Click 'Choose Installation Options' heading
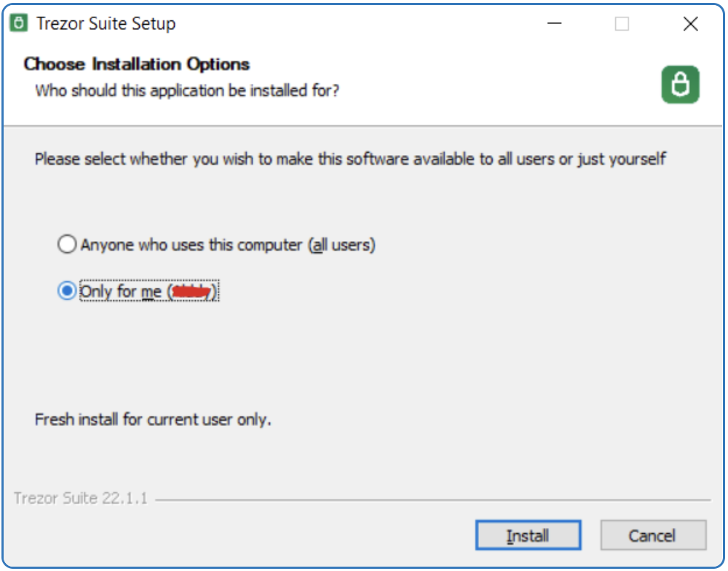 pyautogui.click(x=137, y=64)
